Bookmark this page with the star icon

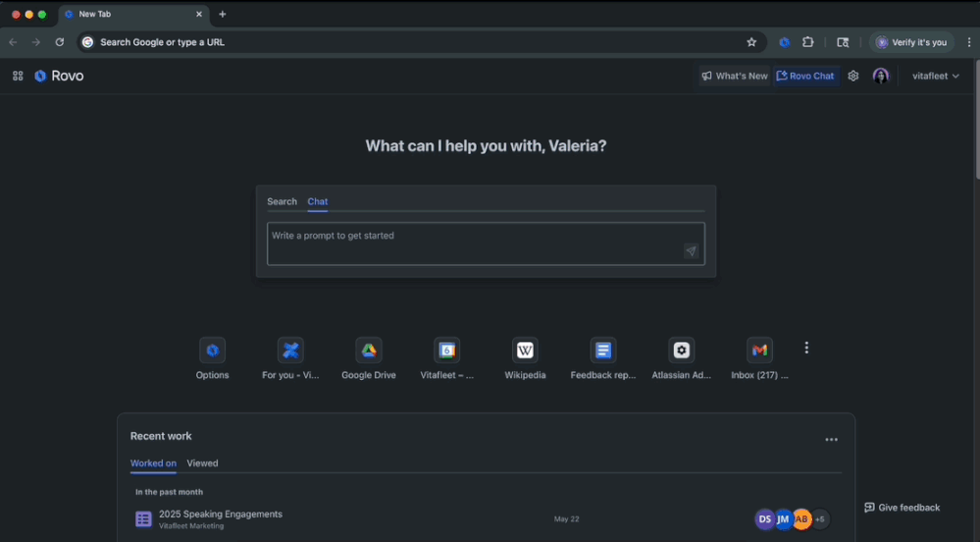tap(751, 42)
